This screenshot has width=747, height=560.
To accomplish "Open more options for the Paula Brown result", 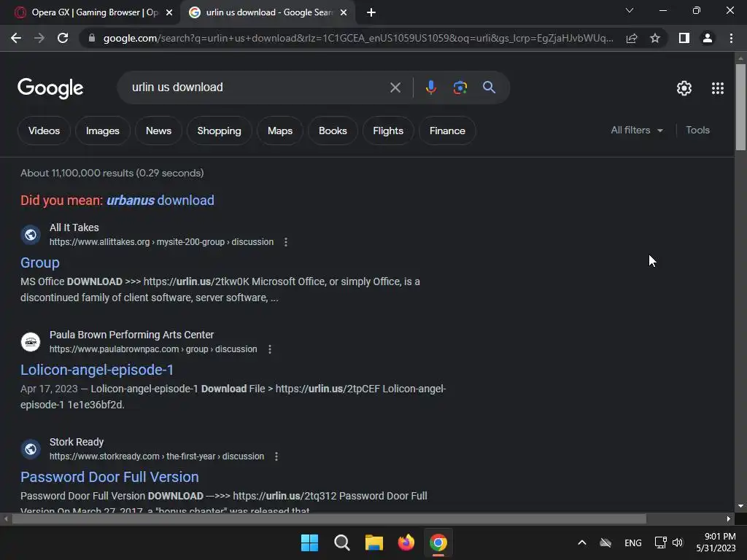I will 270,349.
